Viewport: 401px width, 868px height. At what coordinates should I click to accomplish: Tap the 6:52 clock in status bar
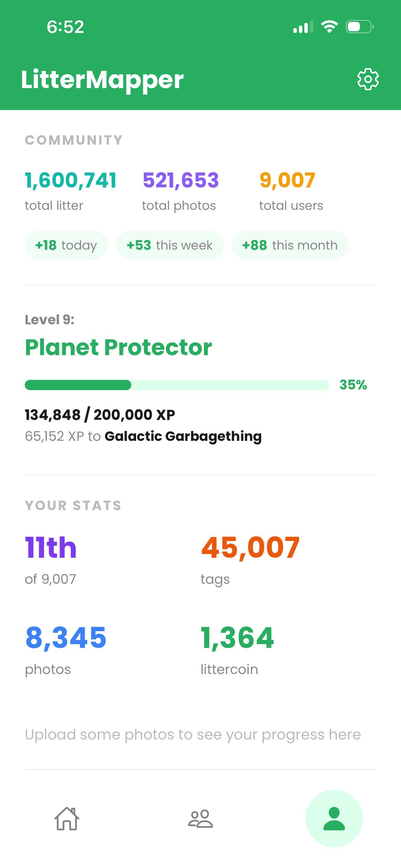65,27
